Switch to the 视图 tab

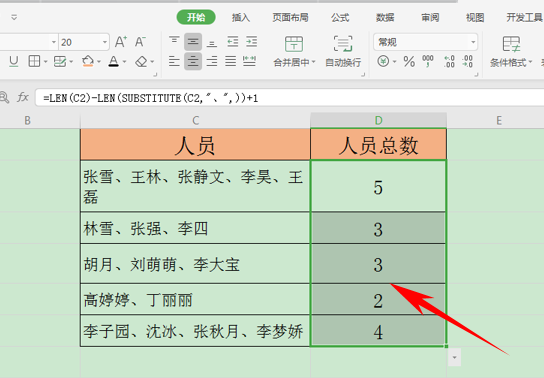475,17
